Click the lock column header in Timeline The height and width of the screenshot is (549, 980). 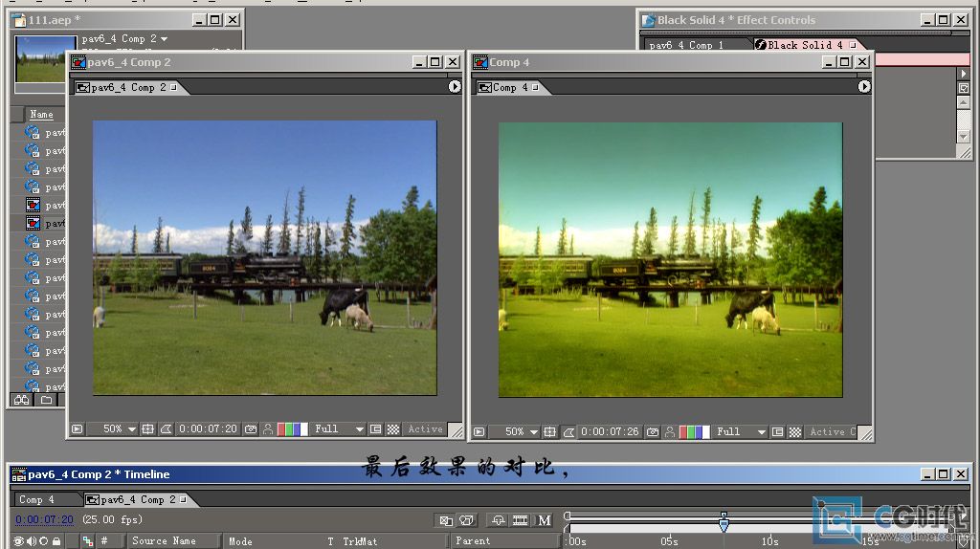56,541
